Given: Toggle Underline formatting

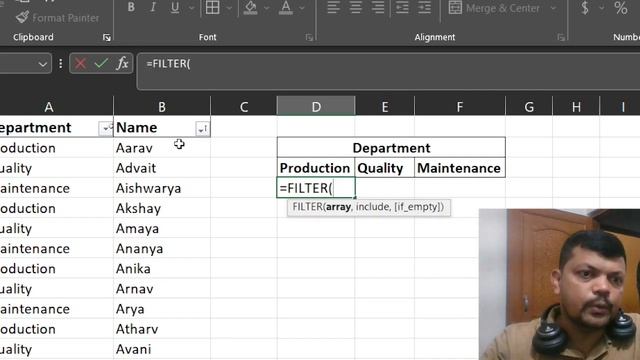Looking at the screenshot, I should coord(175,7).
